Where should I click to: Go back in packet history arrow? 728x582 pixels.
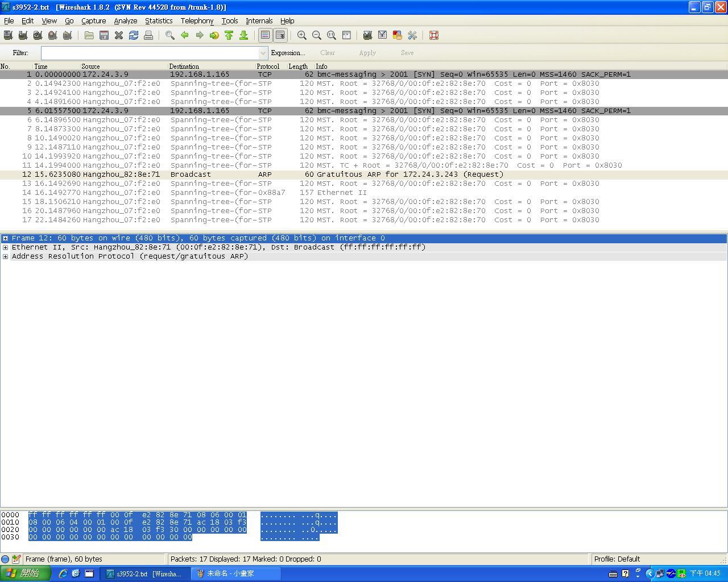click(x=184, y=35)
